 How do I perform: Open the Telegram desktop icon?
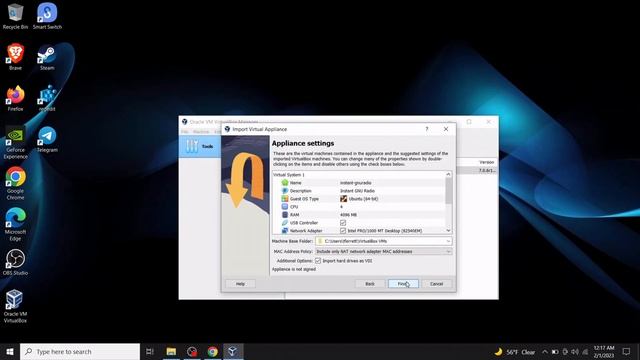click(47, 139)
